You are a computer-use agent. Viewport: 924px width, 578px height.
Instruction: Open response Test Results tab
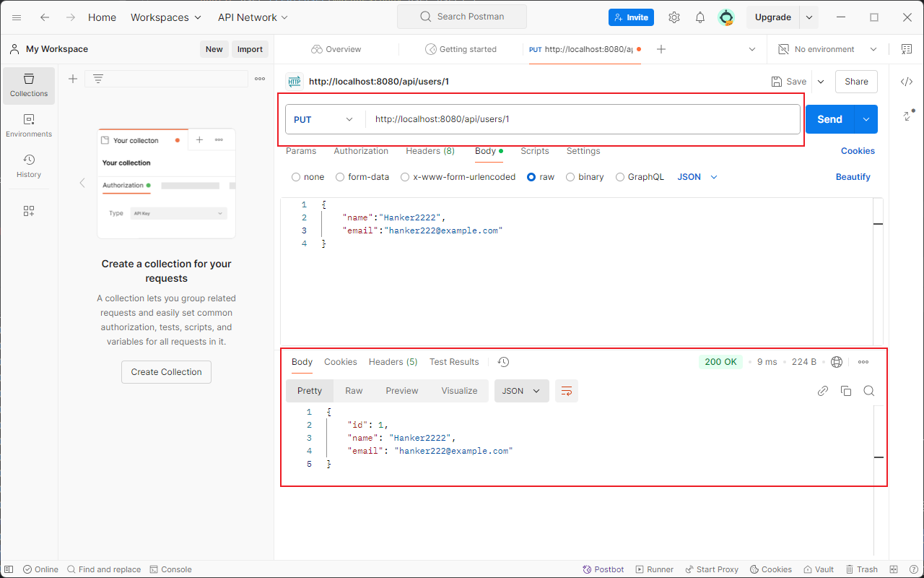(x=454, y=362)
